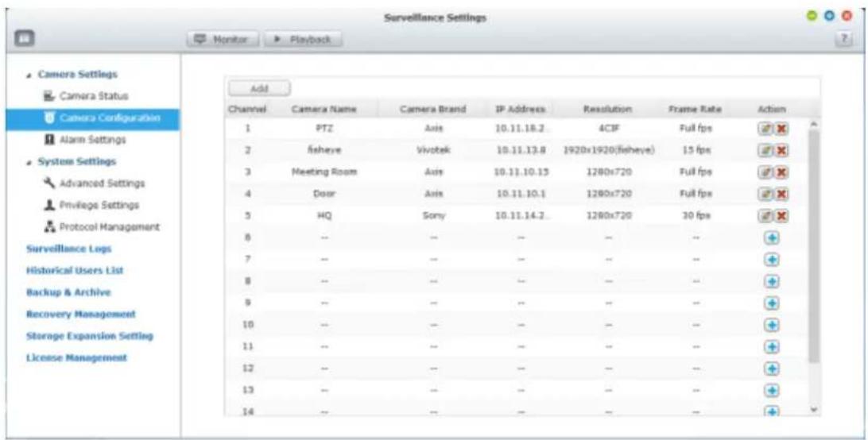Select the Sony brand cell
Screen dimensions: 868x440
(x=433, y=216)
